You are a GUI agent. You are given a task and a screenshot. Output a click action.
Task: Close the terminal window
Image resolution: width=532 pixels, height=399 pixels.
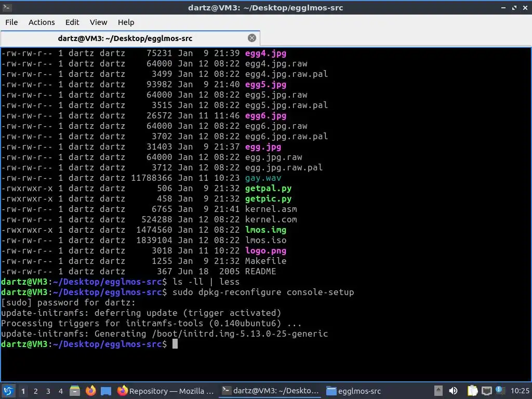tap(525, 7)
